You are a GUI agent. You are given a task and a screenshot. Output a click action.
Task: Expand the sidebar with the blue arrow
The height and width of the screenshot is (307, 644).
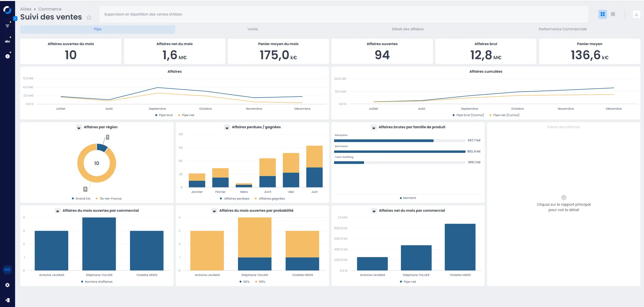click(15, 19)
